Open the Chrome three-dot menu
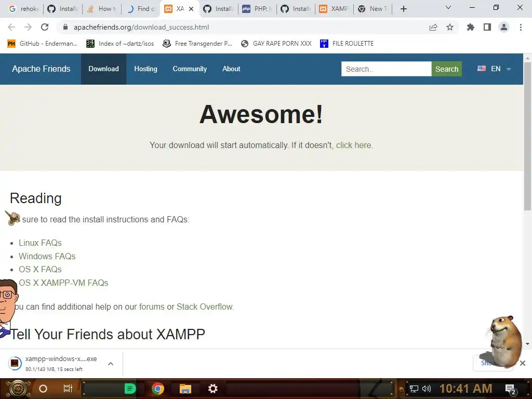The image size is (532, 399). point(521,27)
